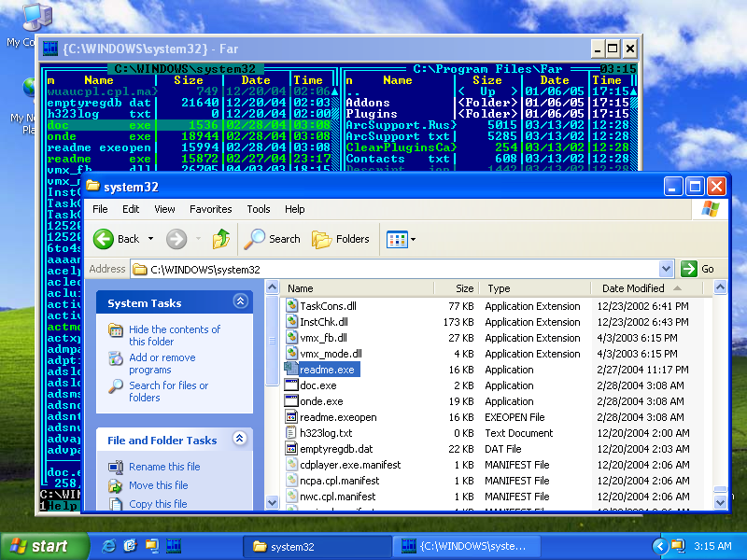Open the Edit menu
747x560 pixels.
[x=131, y=209]
